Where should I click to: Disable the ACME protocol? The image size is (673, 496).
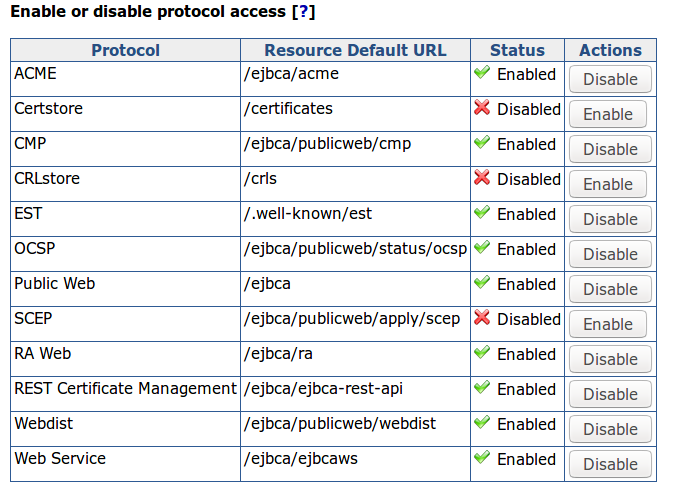point(610,79)
